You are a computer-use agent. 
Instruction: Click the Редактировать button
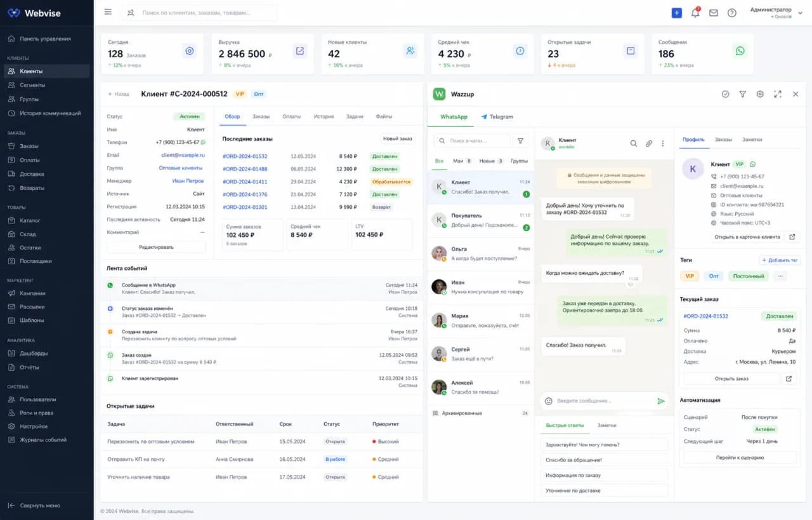(156, 247)
